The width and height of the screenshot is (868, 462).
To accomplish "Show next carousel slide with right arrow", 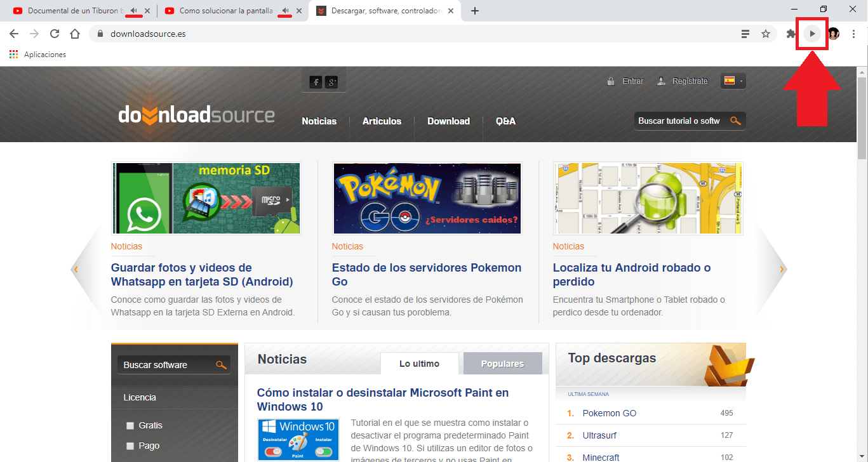I will point(782,269).
